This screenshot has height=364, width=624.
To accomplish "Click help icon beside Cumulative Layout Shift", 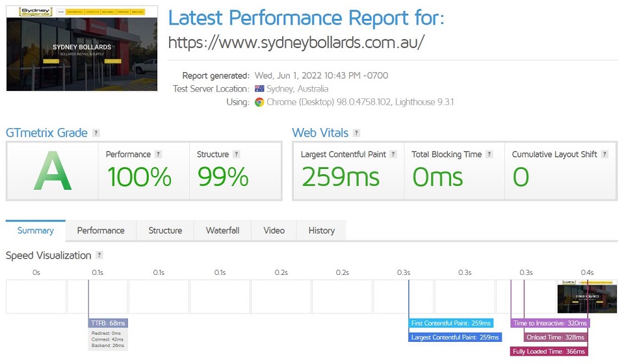I will coord(604,154).
